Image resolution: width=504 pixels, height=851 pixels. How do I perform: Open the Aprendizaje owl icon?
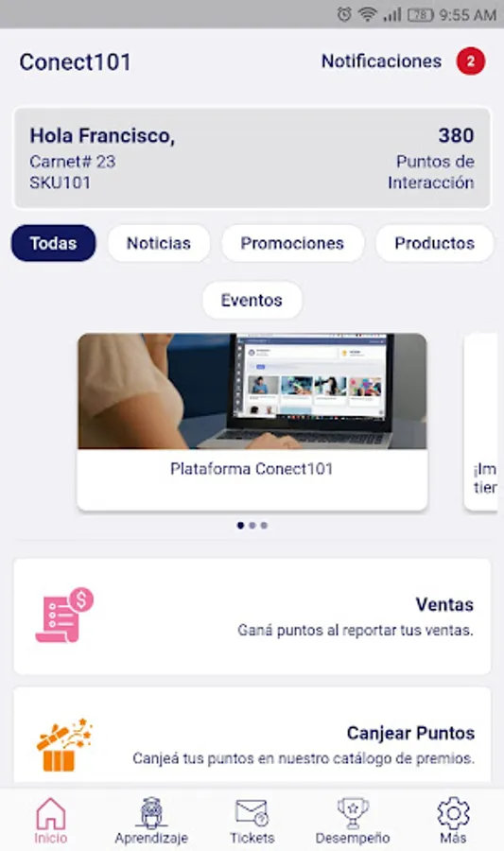[151, 812]
